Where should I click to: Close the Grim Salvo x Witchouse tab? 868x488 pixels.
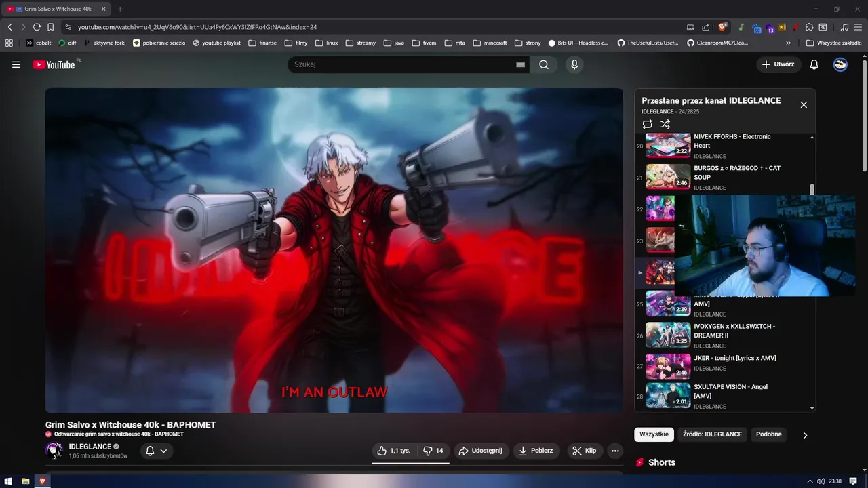[x=103, y=9]
